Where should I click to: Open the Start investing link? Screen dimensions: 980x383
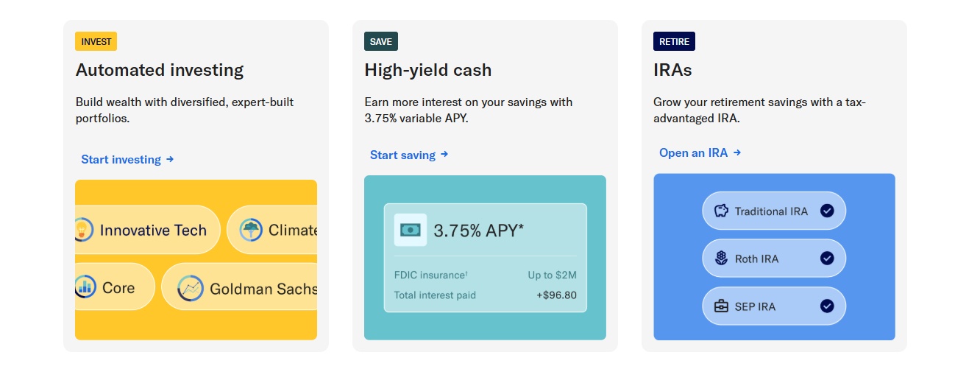(x=127, y=159)
